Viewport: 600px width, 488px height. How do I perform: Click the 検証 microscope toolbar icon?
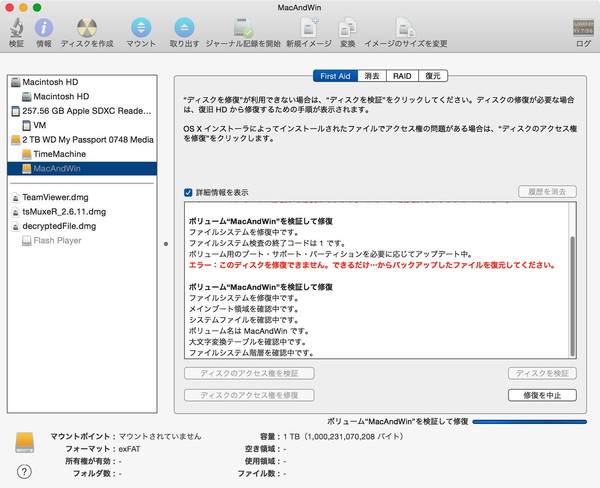tap(16, 28)
